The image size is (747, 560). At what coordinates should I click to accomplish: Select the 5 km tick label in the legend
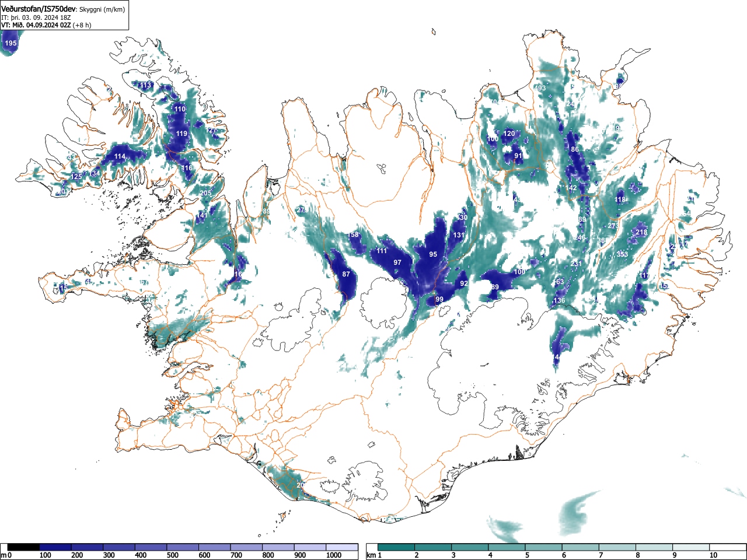pos(526,555)
